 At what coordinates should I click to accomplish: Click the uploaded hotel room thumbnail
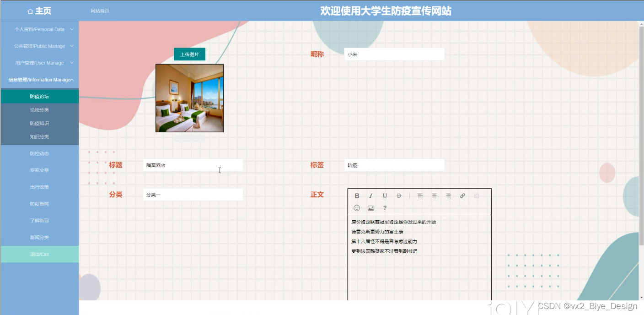click(190, 98)
